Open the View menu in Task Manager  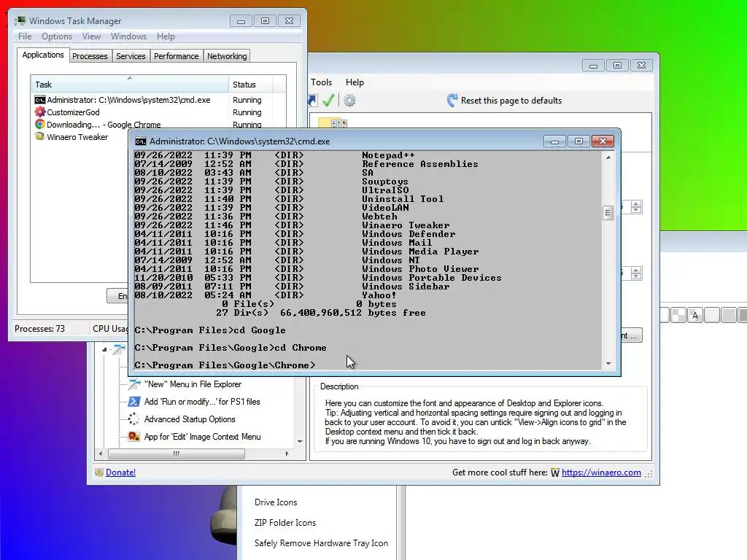coord(91,36)
